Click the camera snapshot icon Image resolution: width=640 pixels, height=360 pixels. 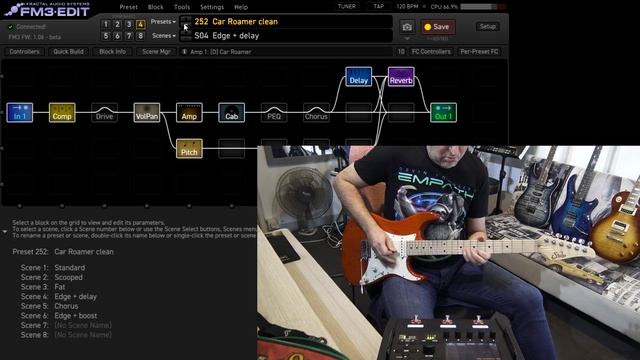point(407,27)
